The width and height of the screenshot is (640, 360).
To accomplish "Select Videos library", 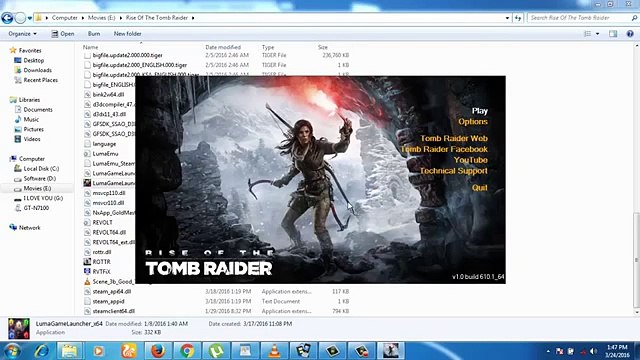I will [32, 139].
